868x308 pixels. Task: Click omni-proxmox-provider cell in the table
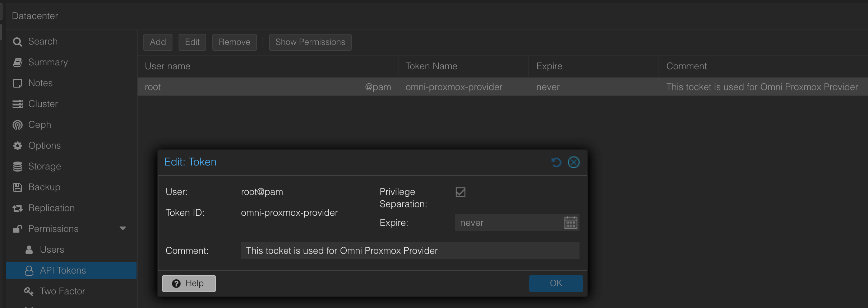coord(454,87)
